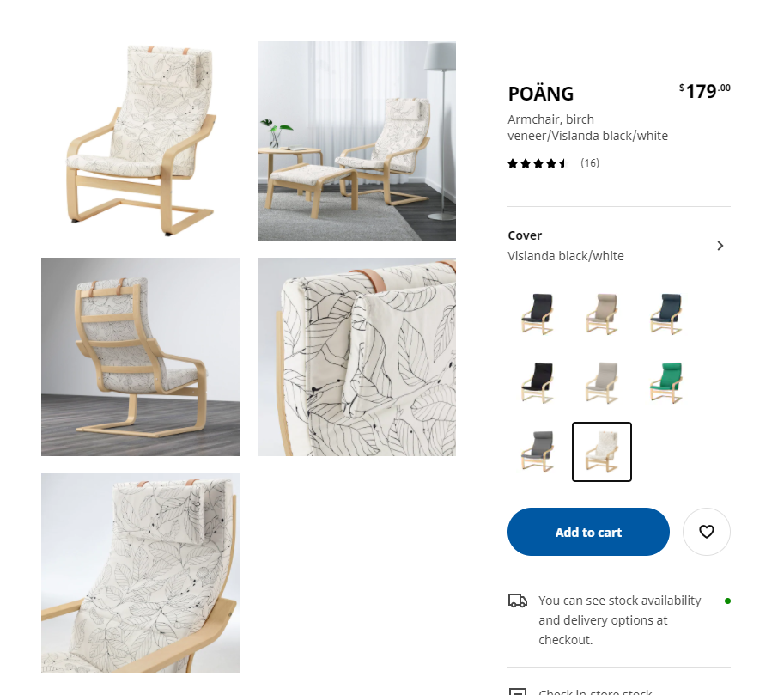The height and width of the screenshot is (695, 784).
Task: Open the Cover Vislanda black/white selector
Action: 618,246
